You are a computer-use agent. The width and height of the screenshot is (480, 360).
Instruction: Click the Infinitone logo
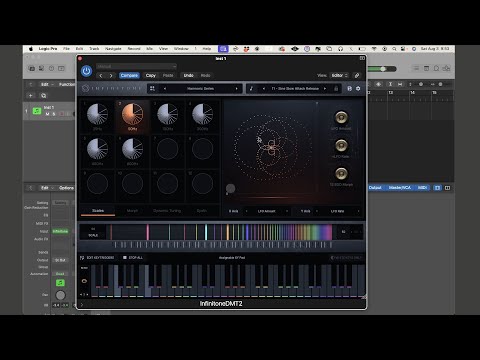click(86, 88)
